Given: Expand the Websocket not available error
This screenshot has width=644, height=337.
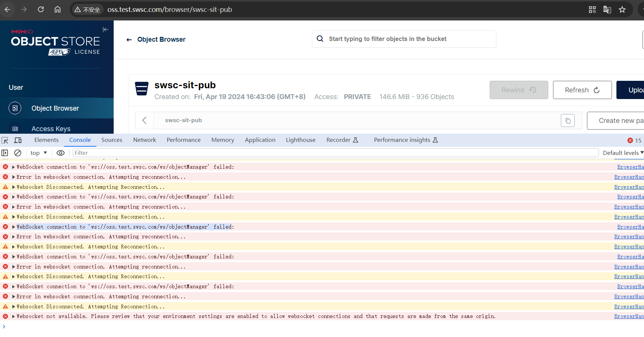Looking at the screenshot, I should click(x=13, y=317).
